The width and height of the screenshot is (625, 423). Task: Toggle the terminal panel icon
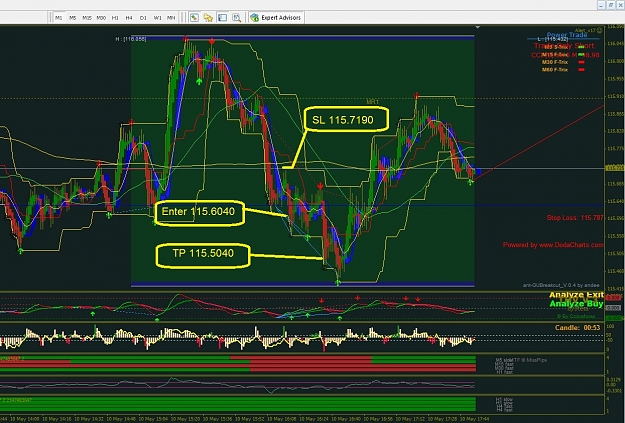pos(222,18)
